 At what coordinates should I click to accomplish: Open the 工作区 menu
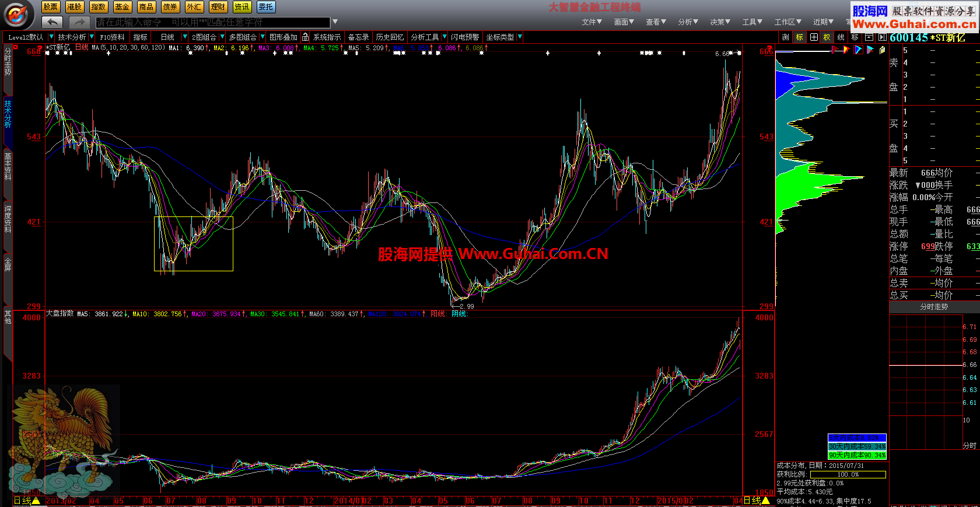click(787, 22)
